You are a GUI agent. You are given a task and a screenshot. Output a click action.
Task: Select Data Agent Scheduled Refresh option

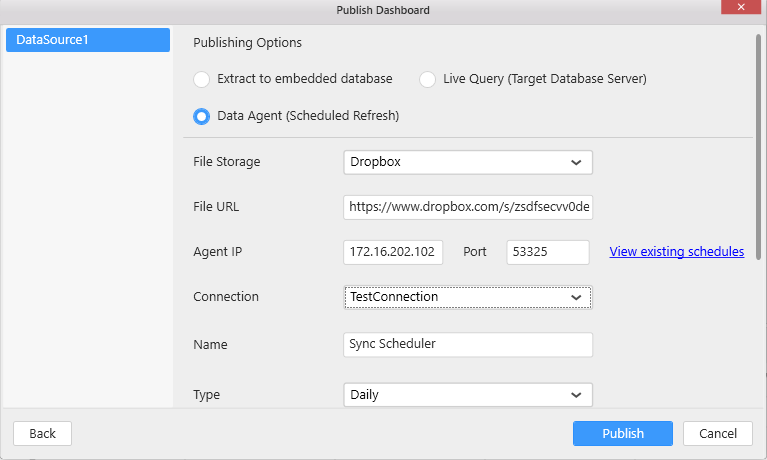(x=202, y=116)
